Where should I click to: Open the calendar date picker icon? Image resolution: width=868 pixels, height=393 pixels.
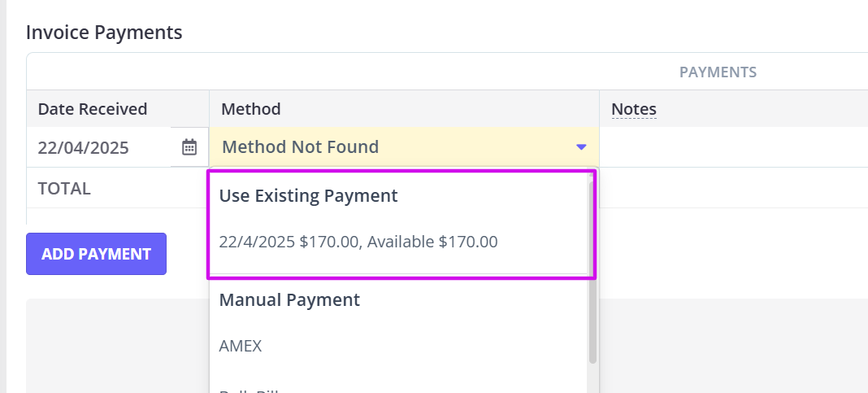pyautogui.click(x=189, y=147)
